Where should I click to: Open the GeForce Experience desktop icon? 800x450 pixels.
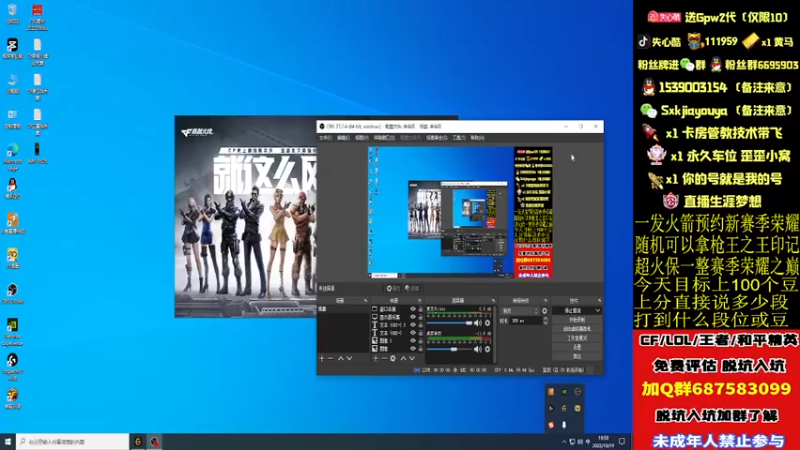pos(12,332)
